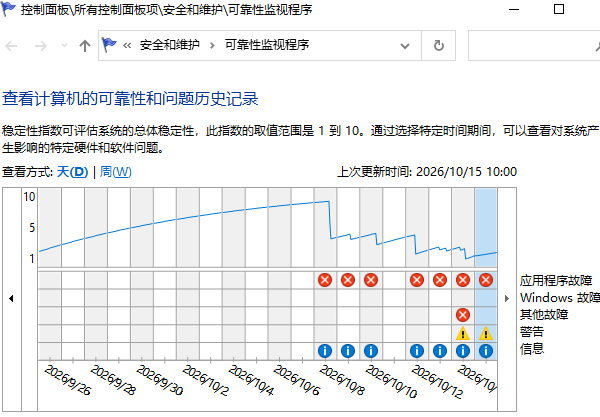The image size is (600, 417).
Task: Click the application failure icon for 2026/10/9
Action: [x=348, y=280]
